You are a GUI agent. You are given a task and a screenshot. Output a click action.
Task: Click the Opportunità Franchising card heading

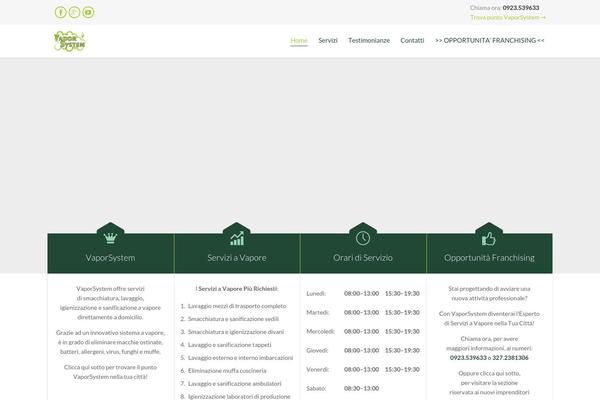(x=489, y=258)
